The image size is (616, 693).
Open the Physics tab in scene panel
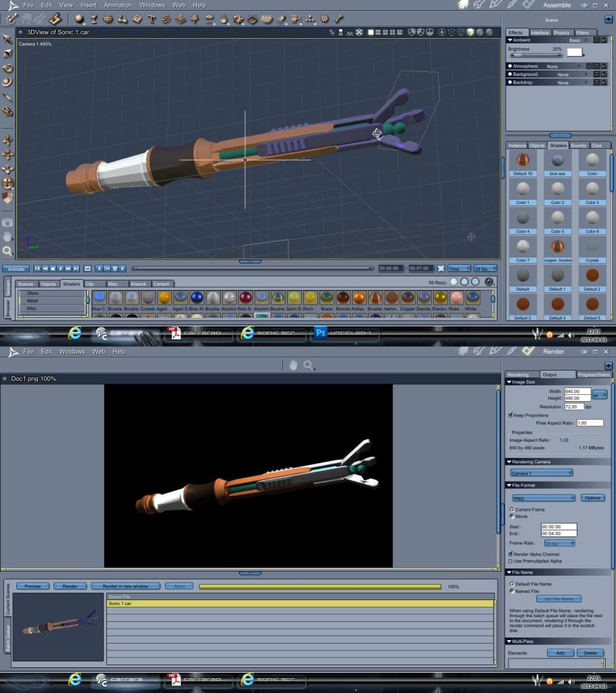[561, 33]
